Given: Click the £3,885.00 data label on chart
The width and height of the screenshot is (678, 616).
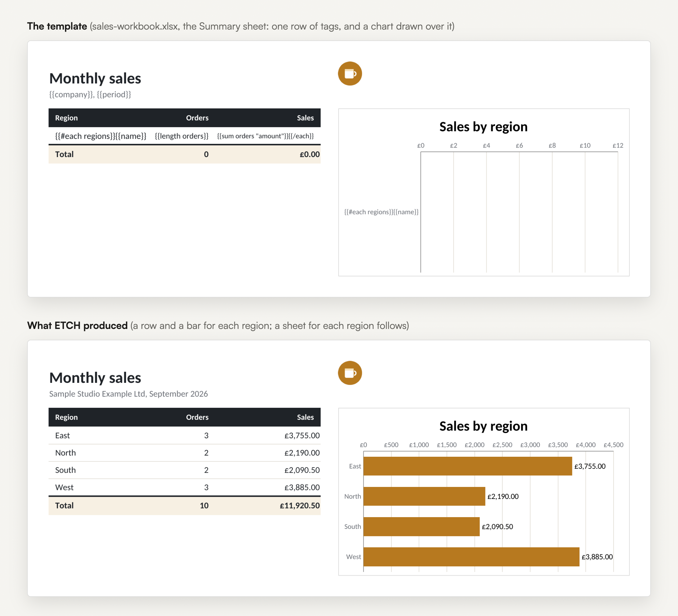Looking at the screenshot, I should (x=597, y=557).
